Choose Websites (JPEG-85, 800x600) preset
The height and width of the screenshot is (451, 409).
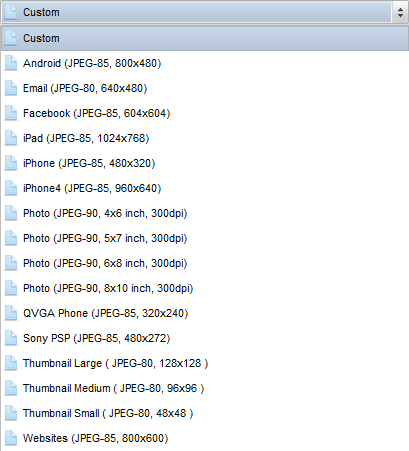(x=205, y=438)
